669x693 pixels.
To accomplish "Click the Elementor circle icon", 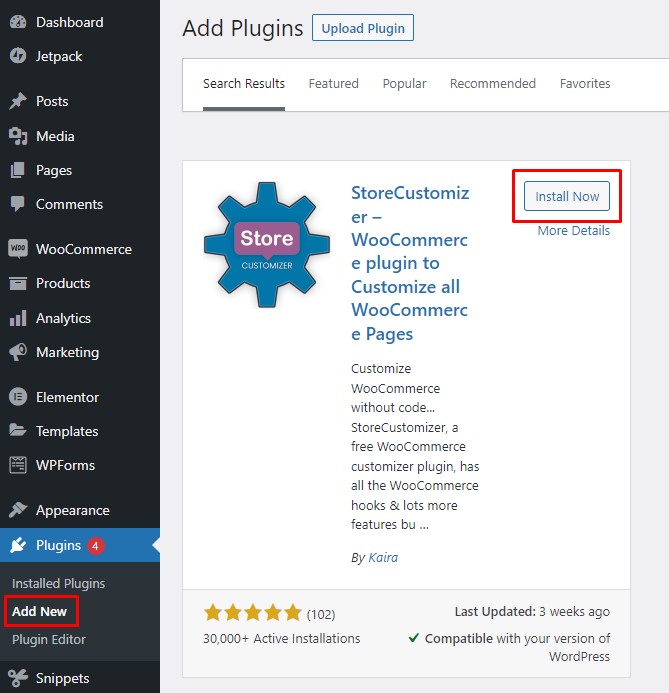I will click(18, 397).
